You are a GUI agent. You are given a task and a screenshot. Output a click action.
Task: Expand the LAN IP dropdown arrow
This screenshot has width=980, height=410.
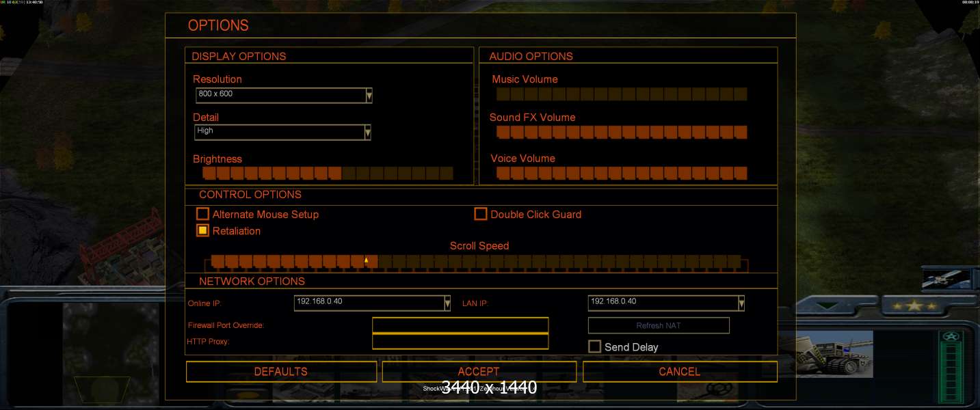coord(741,303)
